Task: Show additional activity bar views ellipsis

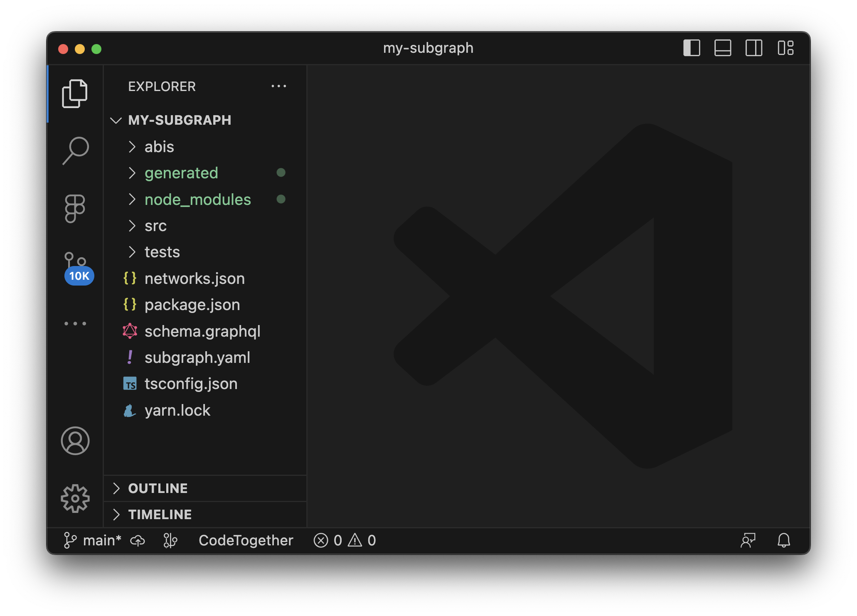Action: pos(75,323)
